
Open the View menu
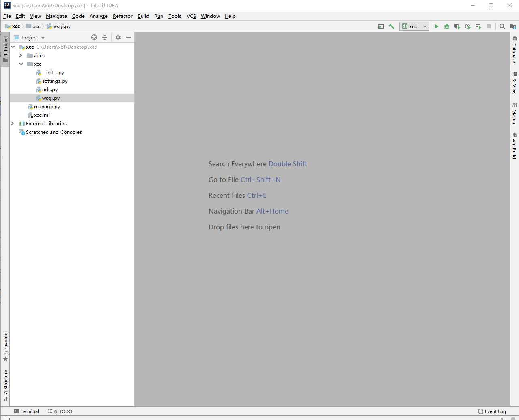click(x=35, y=16)
